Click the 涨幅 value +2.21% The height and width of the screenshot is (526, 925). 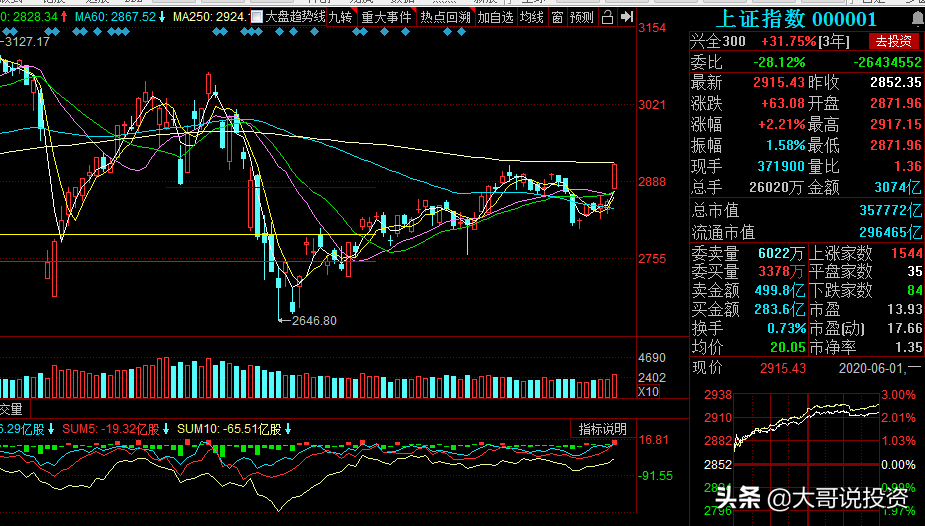point(783,124)
